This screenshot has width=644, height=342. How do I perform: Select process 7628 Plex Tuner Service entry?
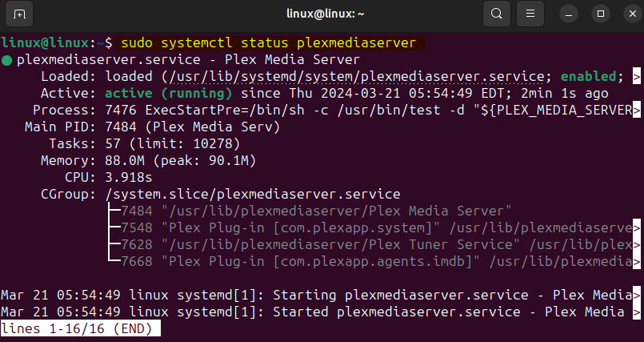point(376,244)
